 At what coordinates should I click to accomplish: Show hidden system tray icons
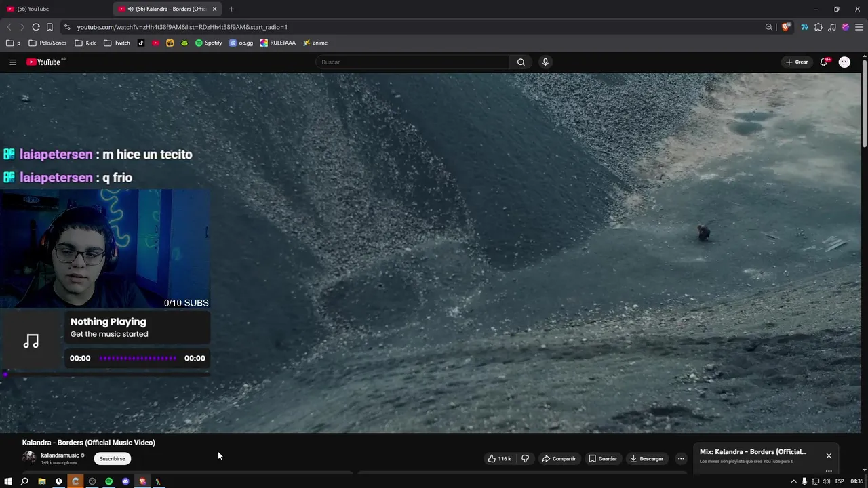point(793,481)
